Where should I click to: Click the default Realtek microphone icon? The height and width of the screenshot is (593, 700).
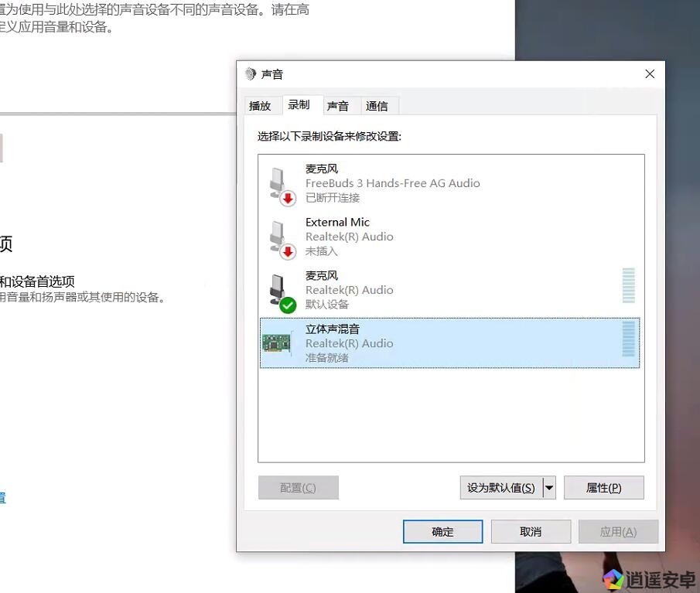pyautogui.click(x=281, y=291)
